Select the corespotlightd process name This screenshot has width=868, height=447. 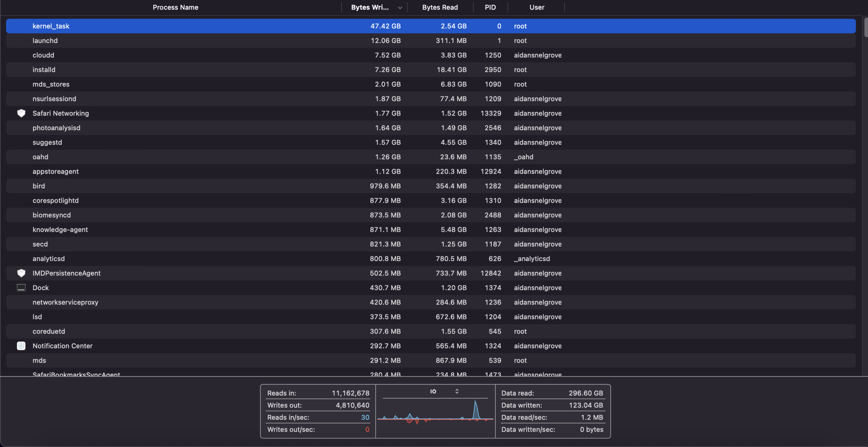[x=56, y=201]
